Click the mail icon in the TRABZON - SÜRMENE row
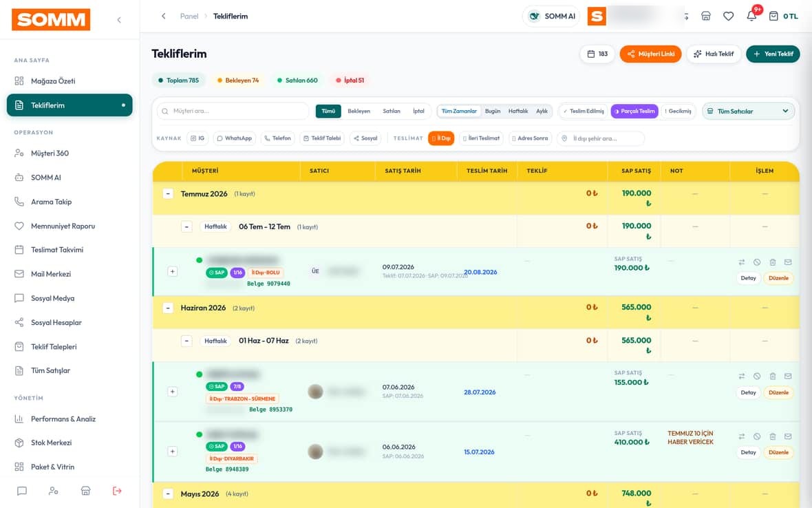Screen dimensions: 812x508 [x=788, y=377]
